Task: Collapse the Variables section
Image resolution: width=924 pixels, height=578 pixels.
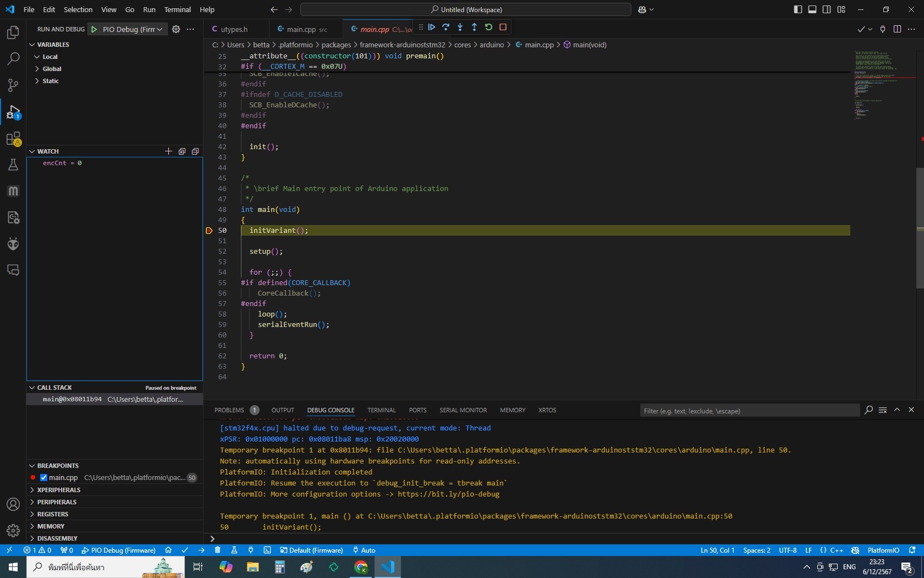Action: click(53, 45)
